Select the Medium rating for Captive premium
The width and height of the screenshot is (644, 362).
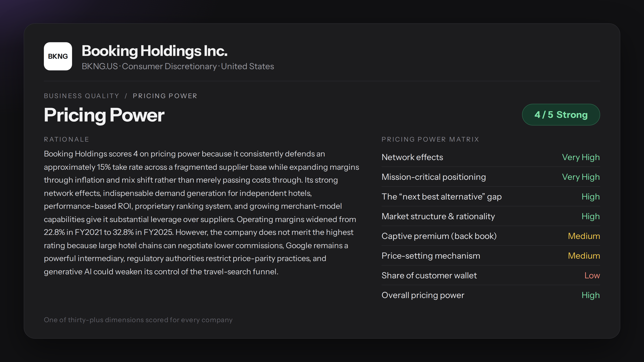pyautogui.click(x=584, y=236)
